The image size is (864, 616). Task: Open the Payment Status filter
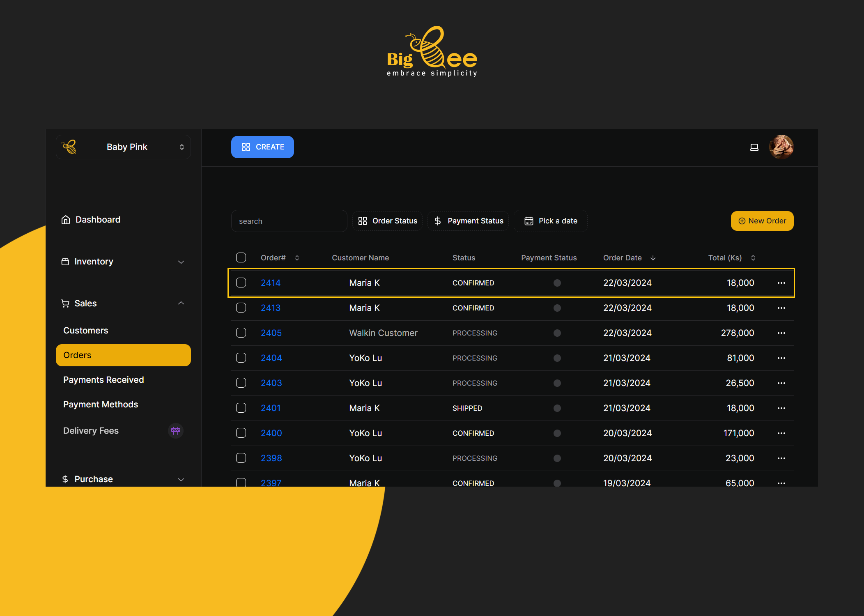click(468, 221)
